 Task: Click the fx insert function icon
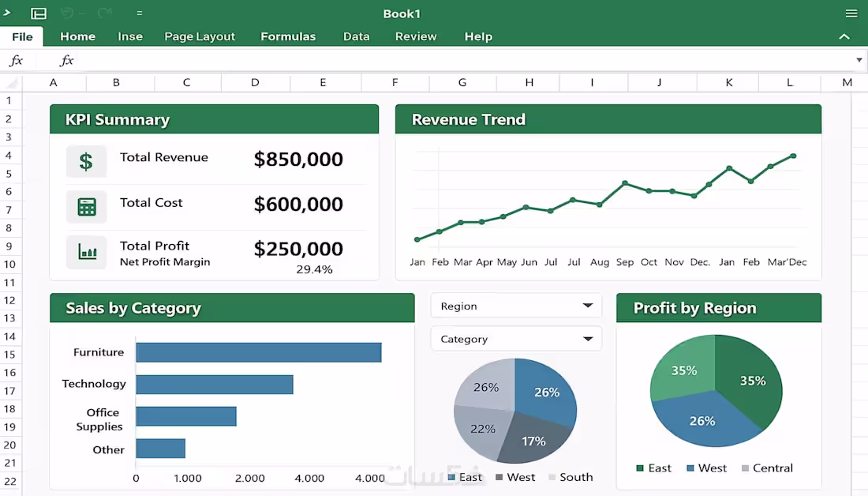pyautogui.click(x=66, y=60)
